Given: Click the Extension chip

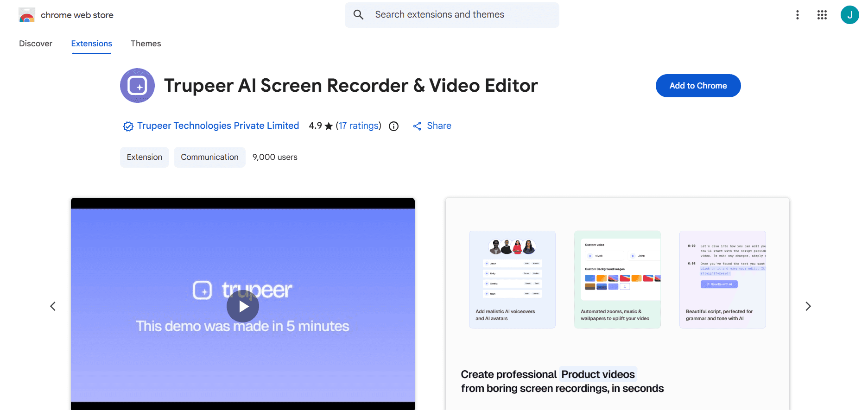Looking at the screenshot, I should (x=145, y=157).
